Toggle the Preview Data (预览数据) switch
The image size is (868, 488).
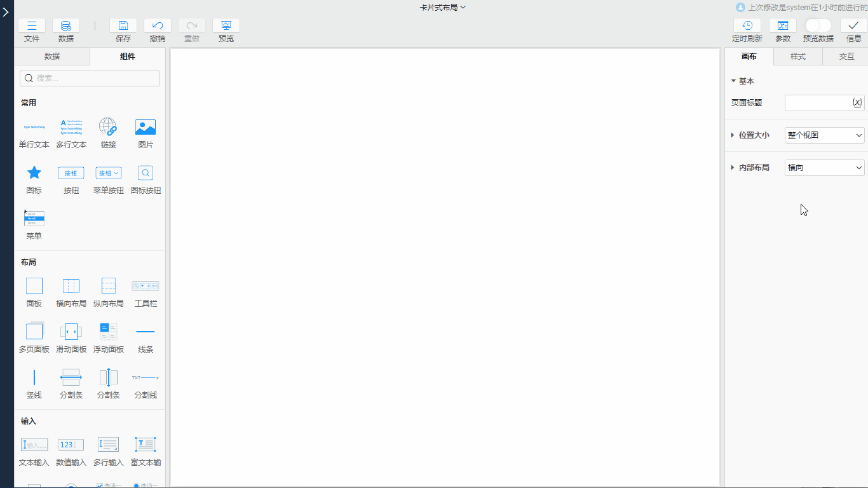click(x=818, y=25)
